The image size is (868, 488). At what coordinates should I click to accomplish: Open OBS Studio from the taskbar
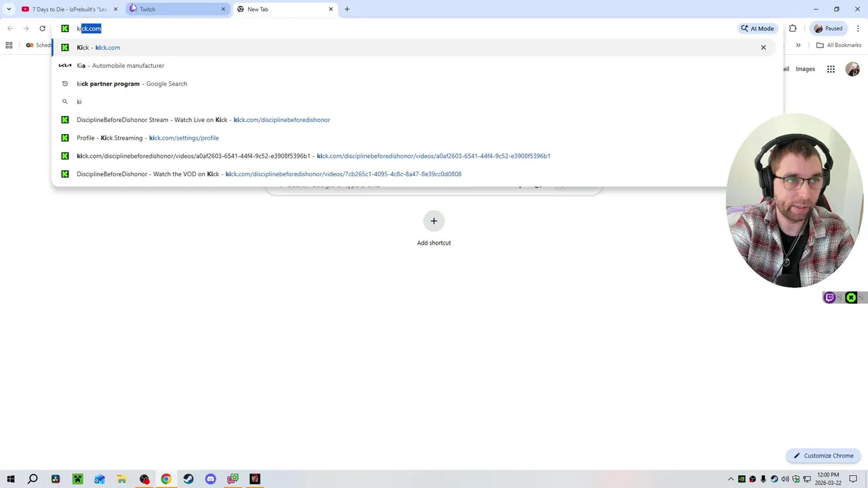click(144, 479)
